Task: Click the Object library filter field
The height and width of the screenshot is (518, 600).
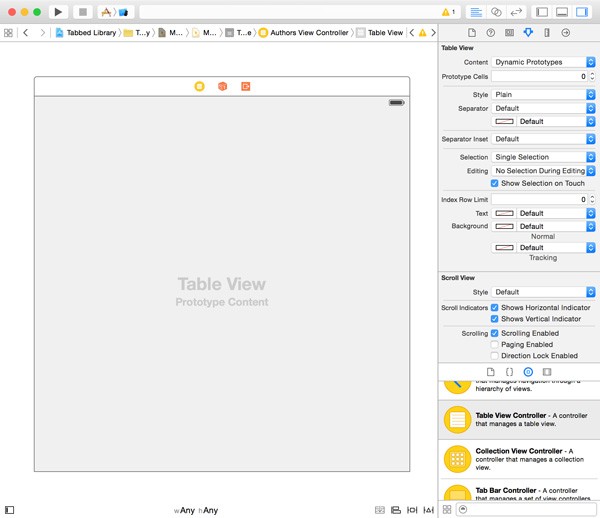Action: pyautogui.click(x=527, y=510)
